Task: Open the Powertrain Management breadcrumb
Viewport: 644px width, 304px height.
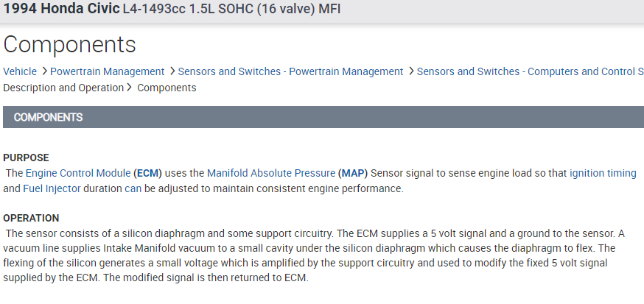Action: (x=108, y=71)
